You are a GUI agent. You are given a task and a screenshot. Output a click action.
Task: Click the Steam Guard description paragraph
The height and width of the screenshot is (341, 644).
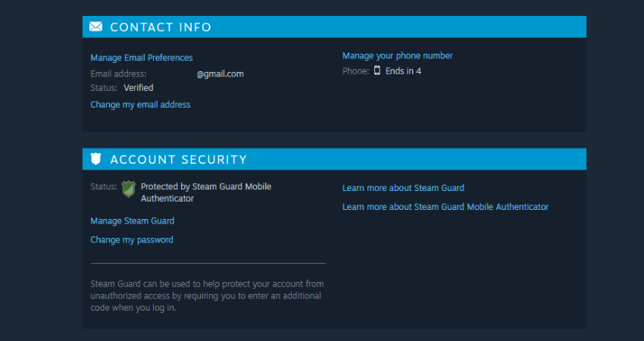point(207,296)
